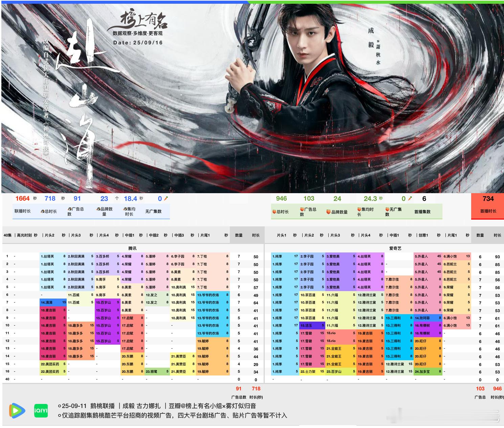Click the 中插3 column header

pyautogui.click(x=179, y=235)
